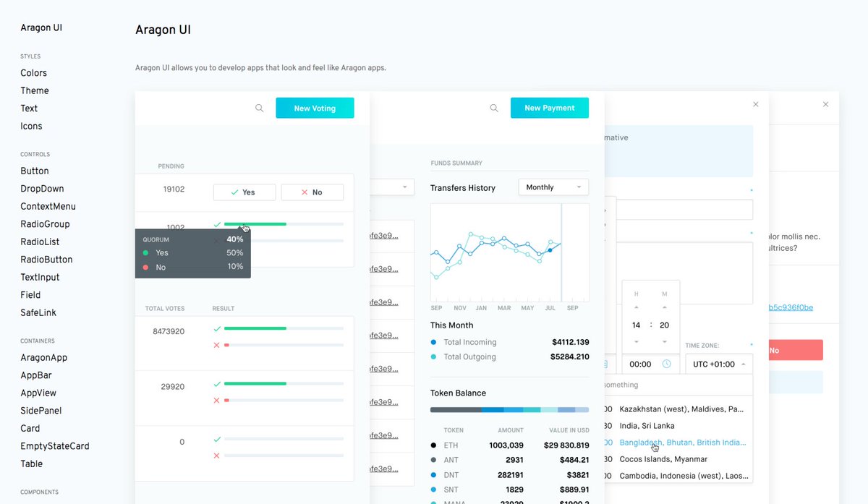Open the Monthly transfers history dropdown

pos(553,187)
